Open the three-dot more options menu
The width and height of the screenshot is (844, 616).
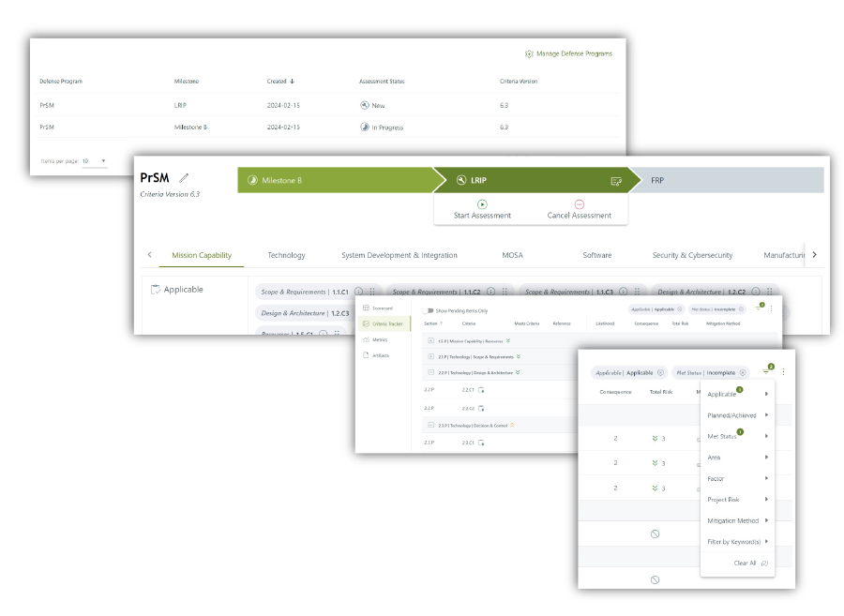783,372
